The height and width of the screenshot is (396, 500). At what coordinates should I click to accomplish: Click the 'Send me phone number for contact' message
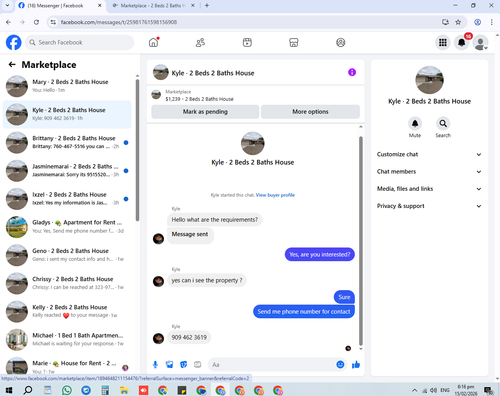(x=304, y=312)
